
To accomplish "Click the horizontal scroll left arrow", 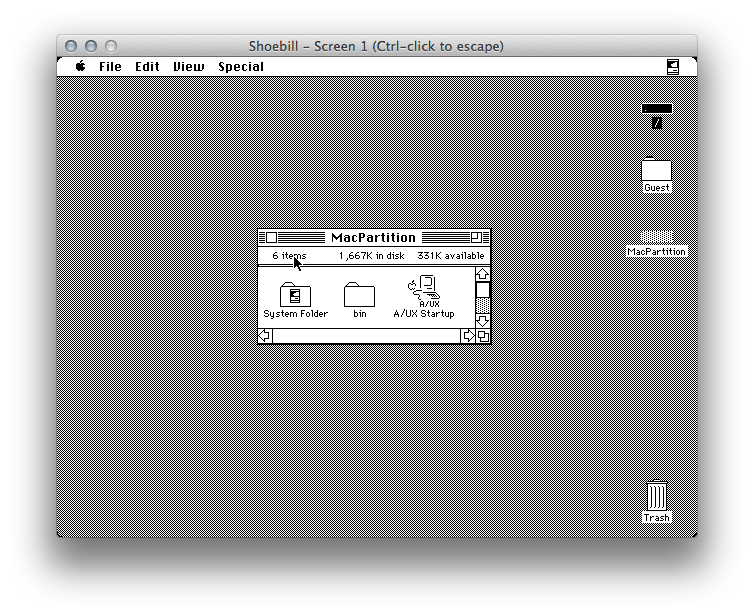I will pos(265,336).
